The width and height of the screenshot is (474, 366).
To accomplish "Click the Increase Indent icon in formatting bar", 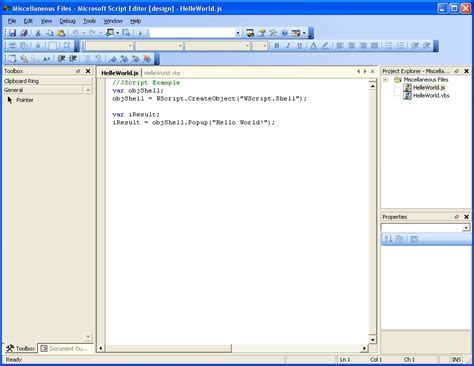I will click(x=427, y=46).
